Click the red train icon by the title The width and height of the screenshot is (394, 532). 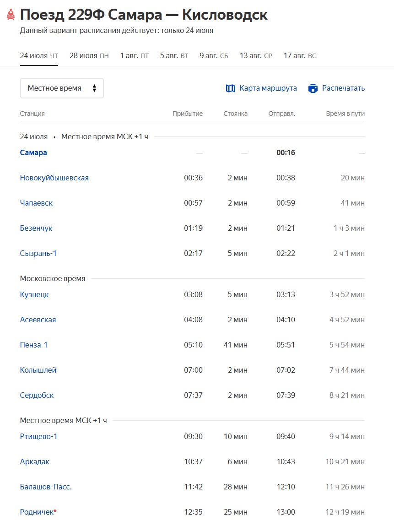[11, 15]
